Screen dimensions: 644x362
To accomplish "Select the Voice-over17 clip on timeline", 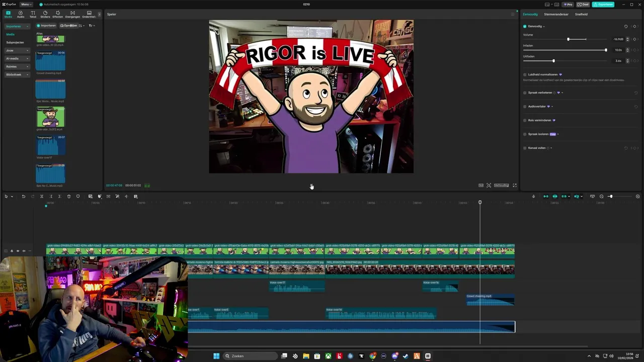I will 297,286.
